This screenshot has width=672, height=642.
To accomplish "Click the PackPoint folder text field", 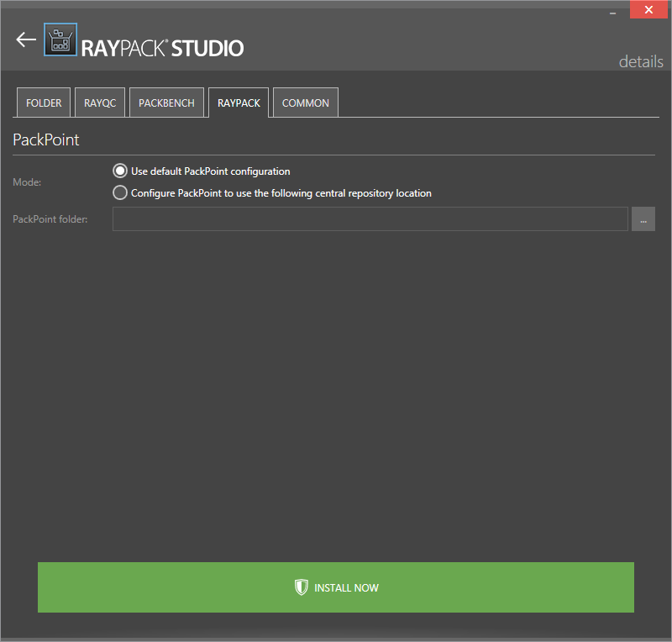I will (370, 219).
